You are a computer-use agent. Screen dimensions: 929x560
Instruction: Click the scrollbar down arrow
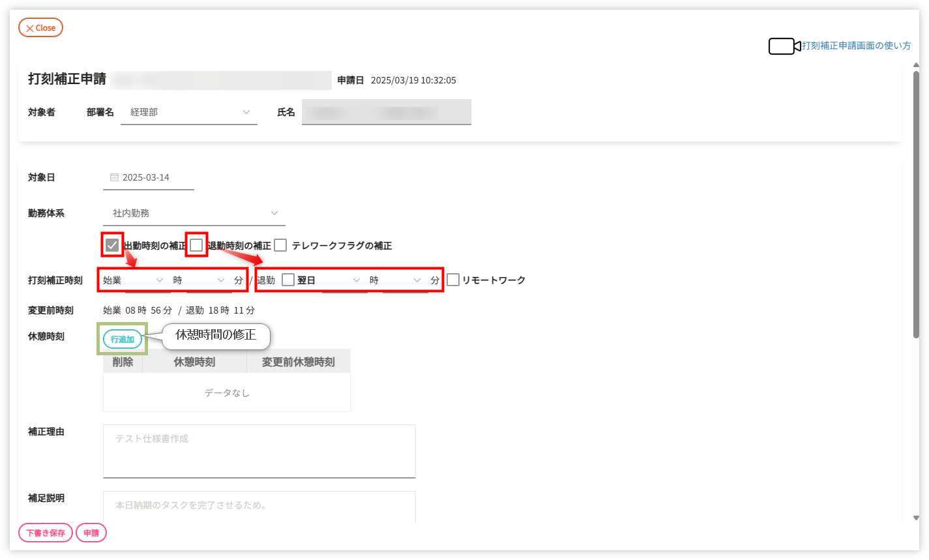[x=916, y=518]
